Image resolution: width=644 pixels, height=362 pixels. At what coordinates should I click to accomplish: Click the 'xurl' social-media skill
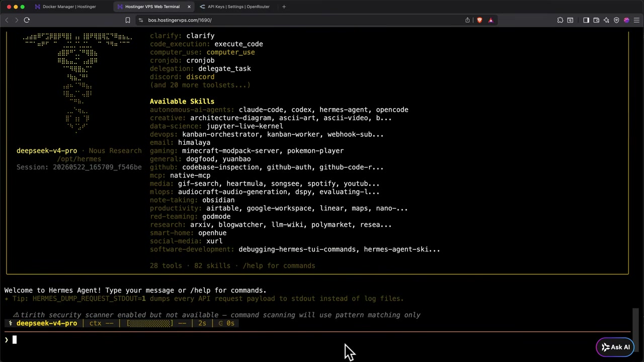coord(214,241)
